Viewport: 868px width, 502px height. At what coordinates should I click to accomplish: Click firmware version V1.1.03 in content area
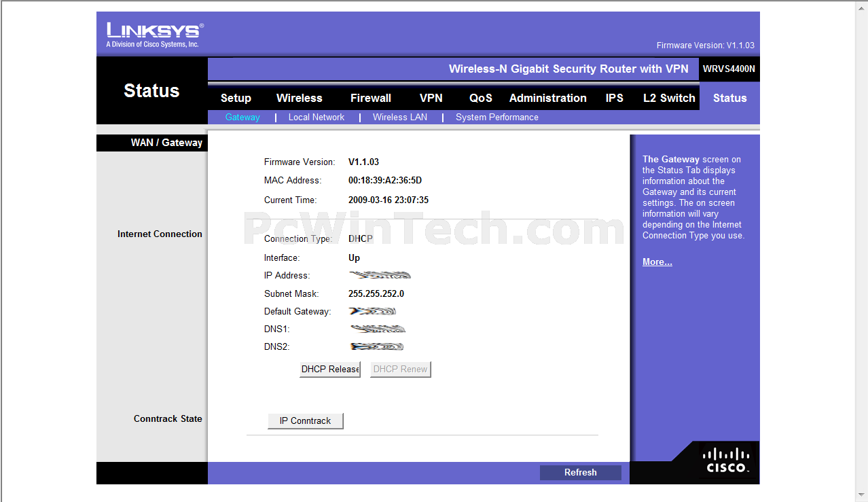pos(363,162)
